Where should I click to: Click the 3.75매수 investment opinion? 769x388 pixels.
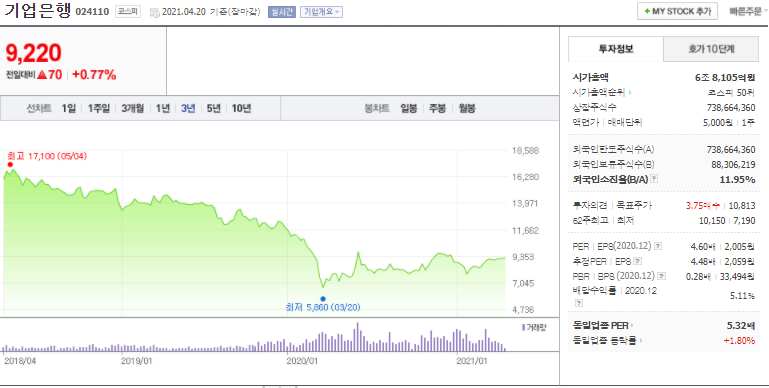[703, 206]
